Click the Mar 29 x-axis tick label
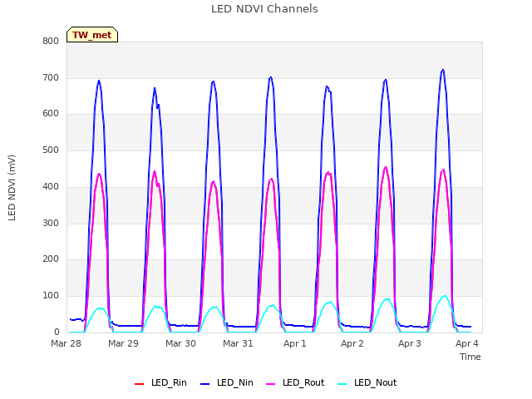532x399 pixels. pos(124,343)
